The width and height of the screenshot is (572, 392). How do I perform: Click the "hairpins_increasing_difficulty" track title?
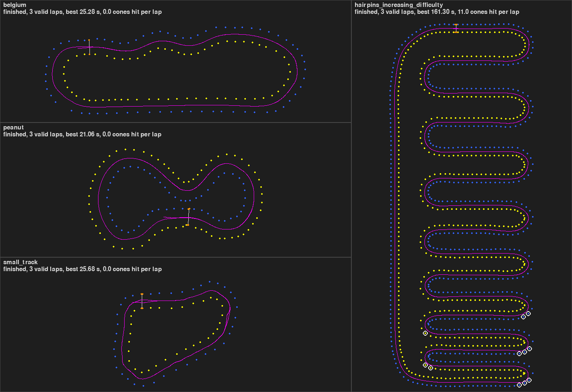point(399,5)
